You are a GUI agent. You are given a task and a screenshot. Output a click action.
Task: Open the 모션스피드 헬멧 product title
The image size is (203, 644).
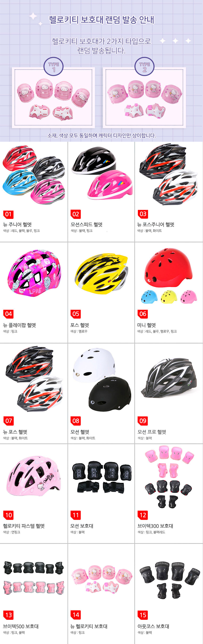coord(86,224)
